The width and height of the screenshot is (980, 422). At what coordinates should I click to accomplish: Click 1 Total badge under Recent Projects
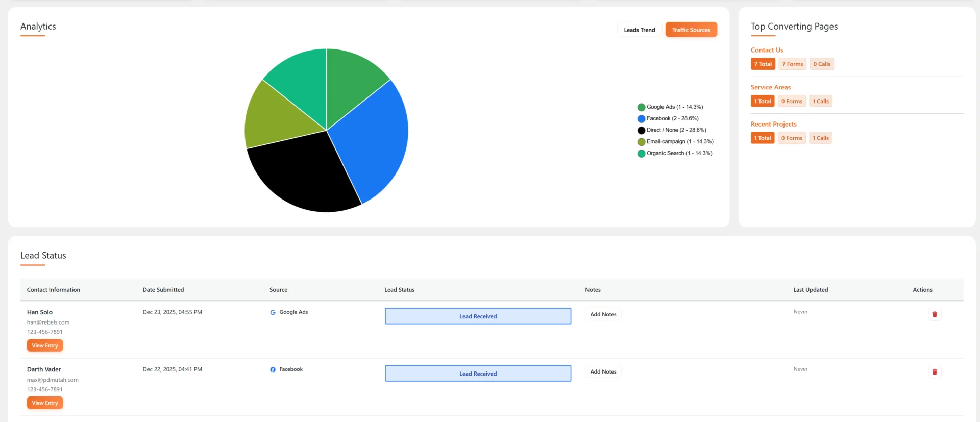[763, 138]
